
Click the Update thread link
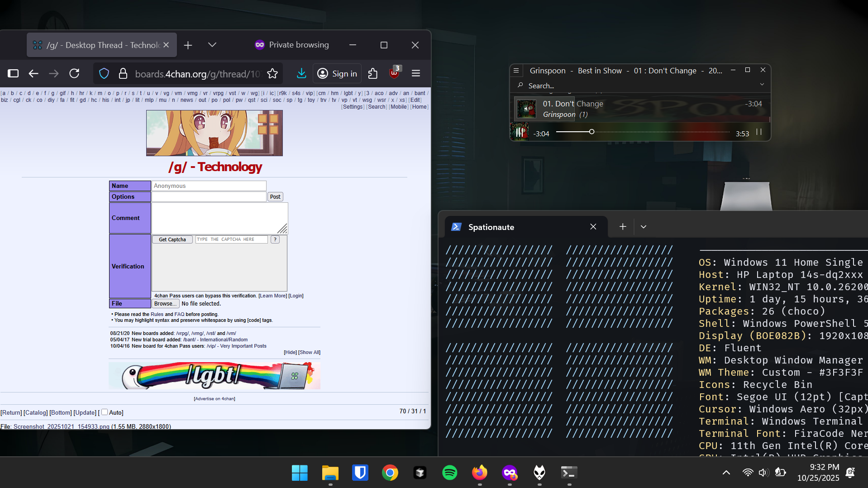pos(85,413)
